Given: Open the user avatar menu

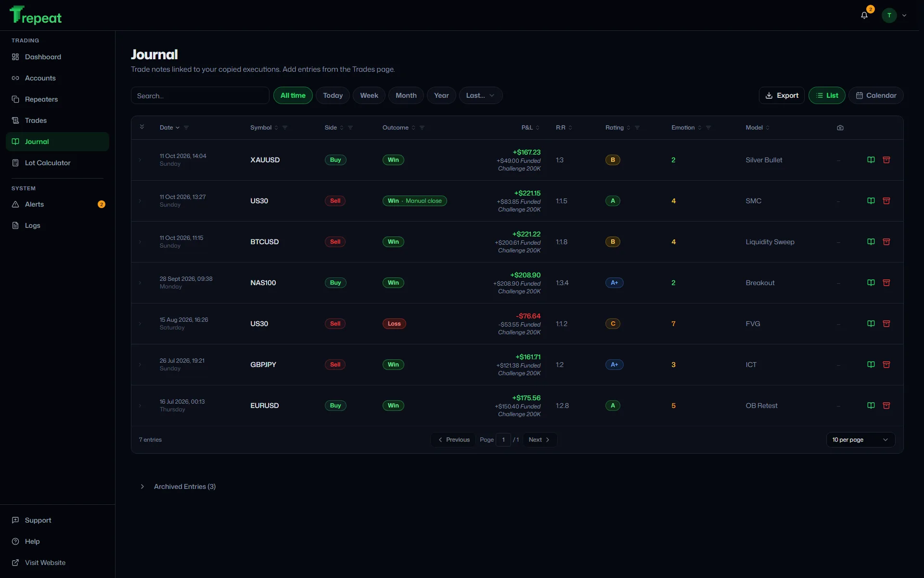Looking at the screenshot, I should 894,15.
